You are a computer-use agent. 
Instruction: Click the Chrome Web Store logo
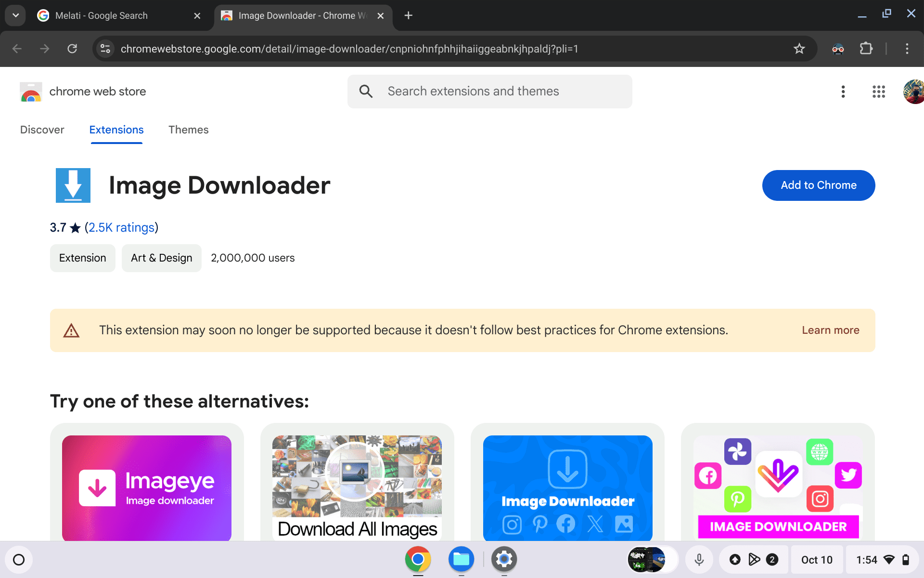(31, 92)
